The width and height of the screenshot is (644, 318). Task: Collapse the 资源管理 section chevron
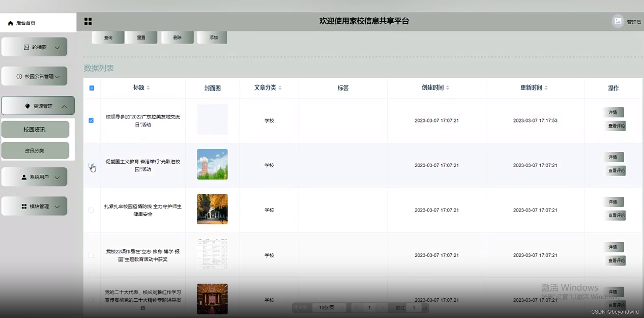pos(64,106)
